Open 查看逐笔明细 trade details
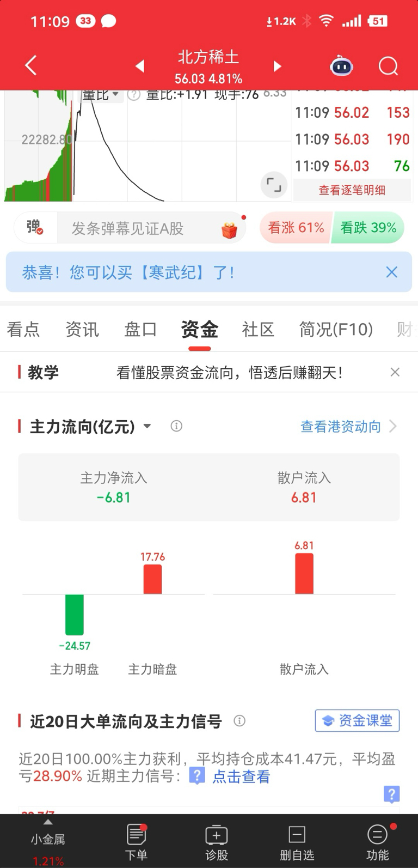This screenshot has height=868, width=418. pos(352,190)
